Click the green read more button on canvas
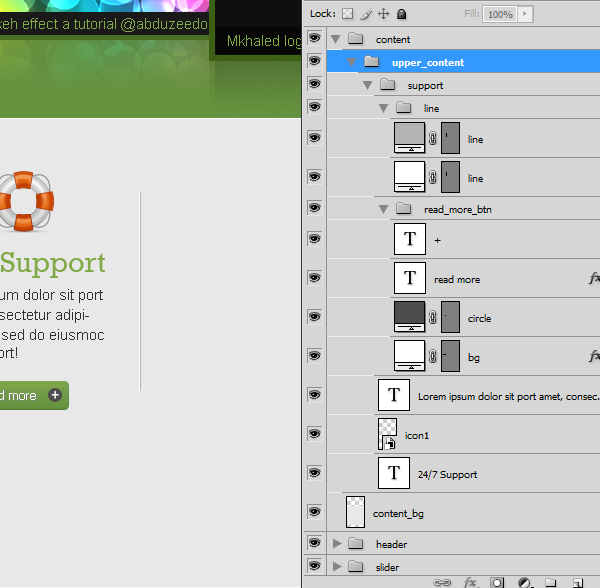The height and width of the screenshot is (588, 600). coord(34,395)
